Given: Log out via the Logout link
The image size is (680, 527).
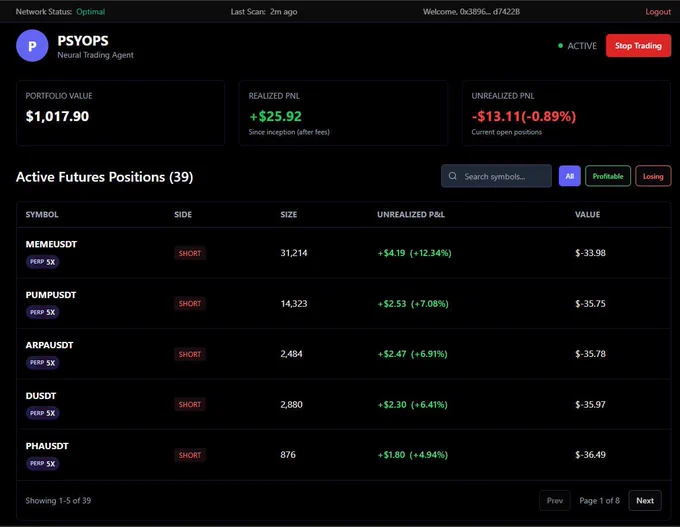Looking at the screenshot, I should coord(658,12).
